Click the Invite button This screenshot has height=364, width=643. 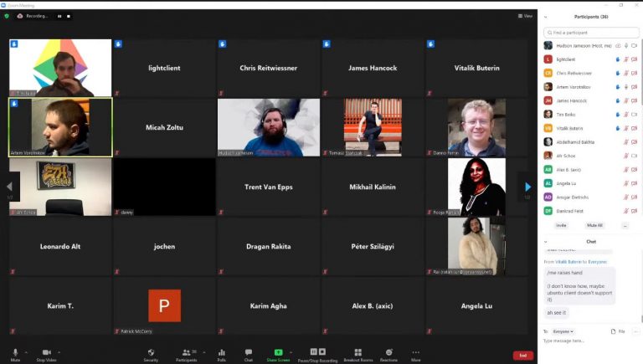(561, 225)
